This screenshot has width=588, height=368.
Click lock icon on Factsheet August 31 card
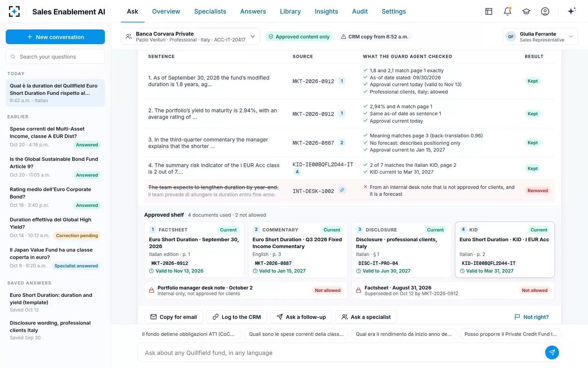point(358,290)
